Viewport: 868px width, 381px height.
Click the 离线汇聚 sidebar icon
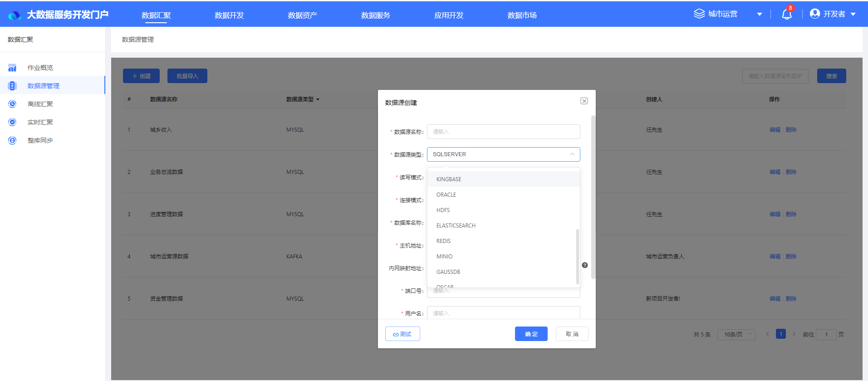point(12,104)
